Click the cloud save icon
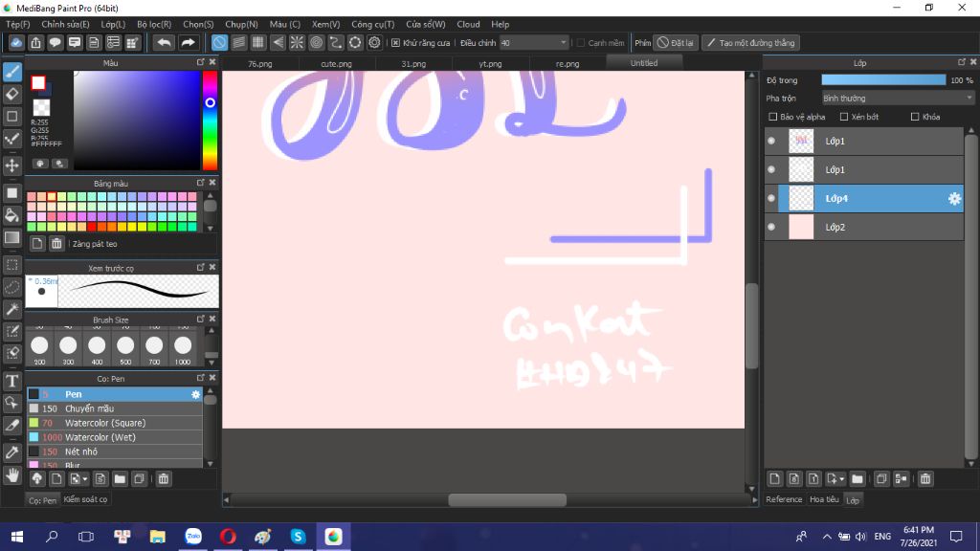Viewport: 980px width, 551px height. pos(16,42)
